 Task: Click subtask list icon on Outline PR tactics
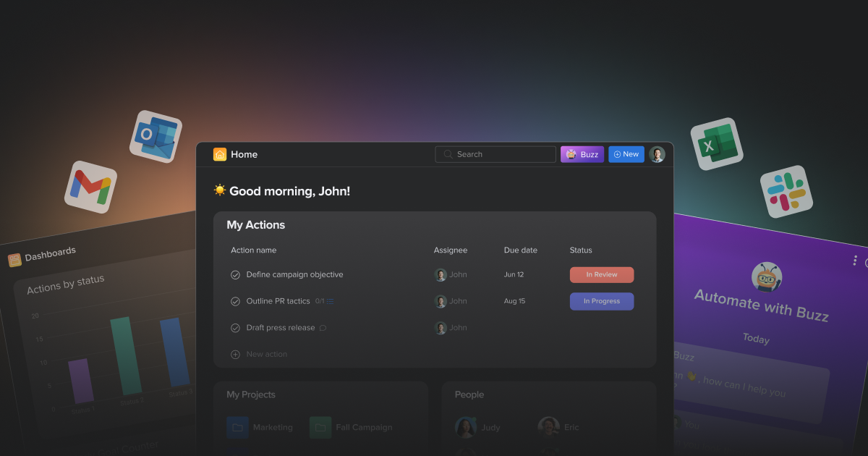click(330, 301)
